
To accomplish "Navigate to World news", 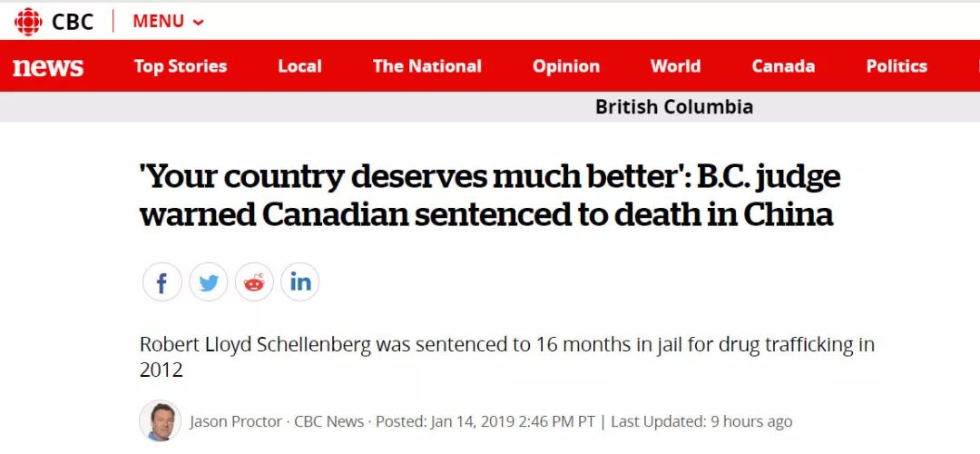I will coord(675,66).
